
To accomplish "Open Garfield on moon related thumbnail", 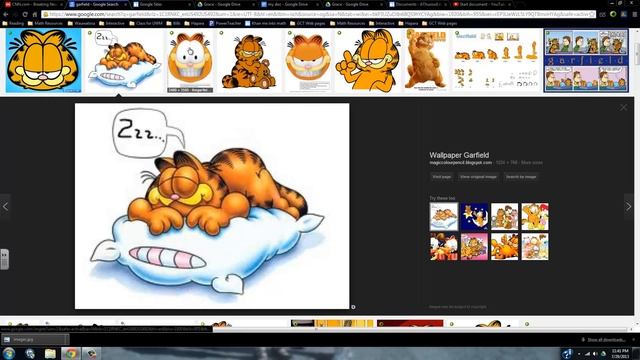I will [x=474, y=217].
